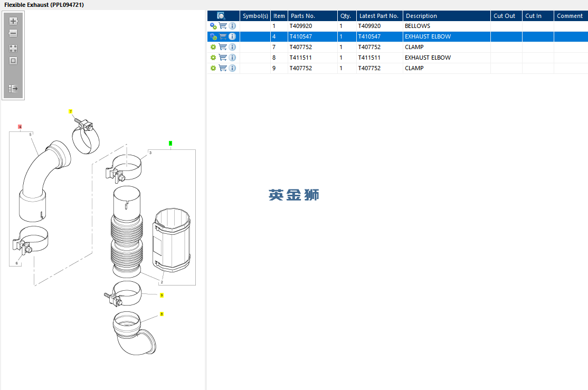Select yellow callout 9 in diagram
The width and height of the screenshot is (588, 390).
pos(162,295)
